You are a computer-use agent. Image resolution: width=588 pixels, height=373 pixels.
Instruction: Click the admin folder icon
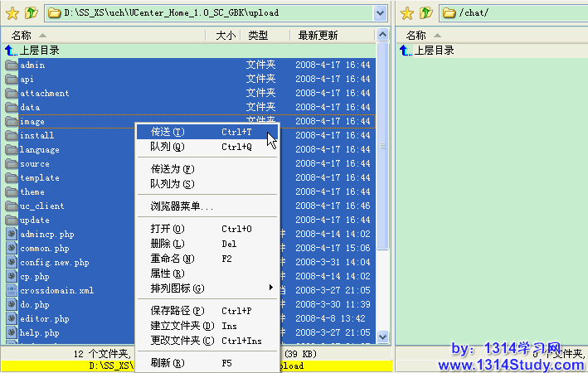click(x=11, y=65)
